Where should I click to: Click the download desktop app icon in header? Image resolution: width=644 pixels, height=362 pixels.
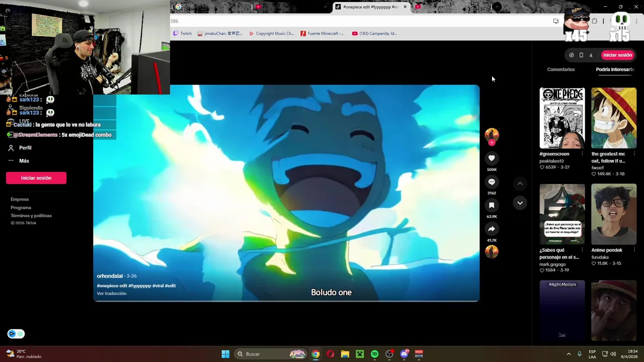pyautogui.click(x=591, y=55)
